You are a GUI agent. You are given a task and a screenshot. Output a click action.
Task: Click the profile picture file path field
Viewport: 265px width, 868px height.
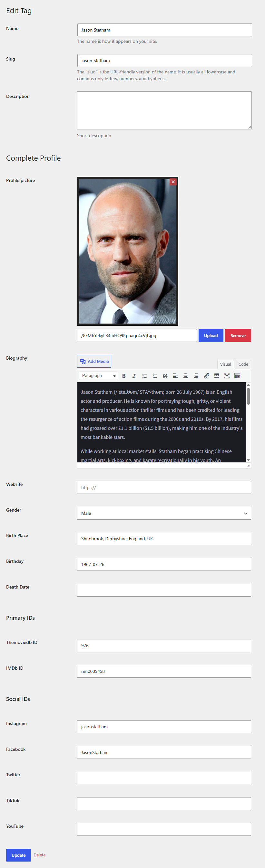tap(137, 335)
